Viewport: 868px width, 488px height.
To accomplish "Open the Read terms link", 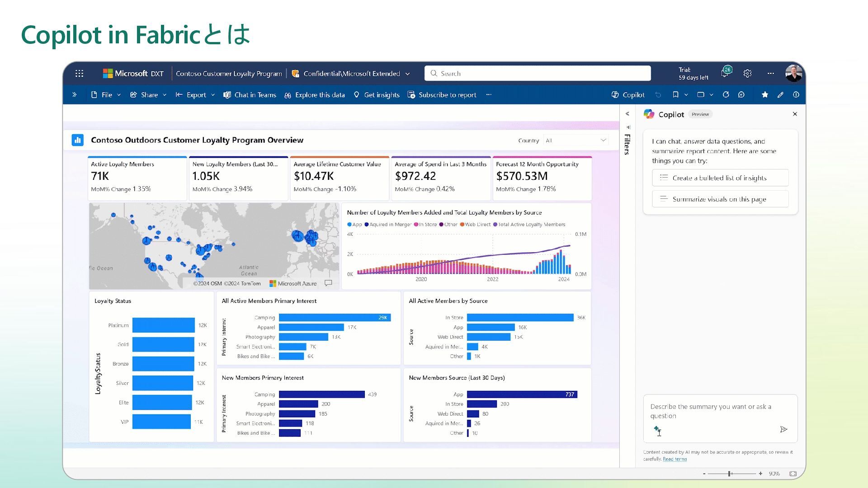I will [675, 459].
